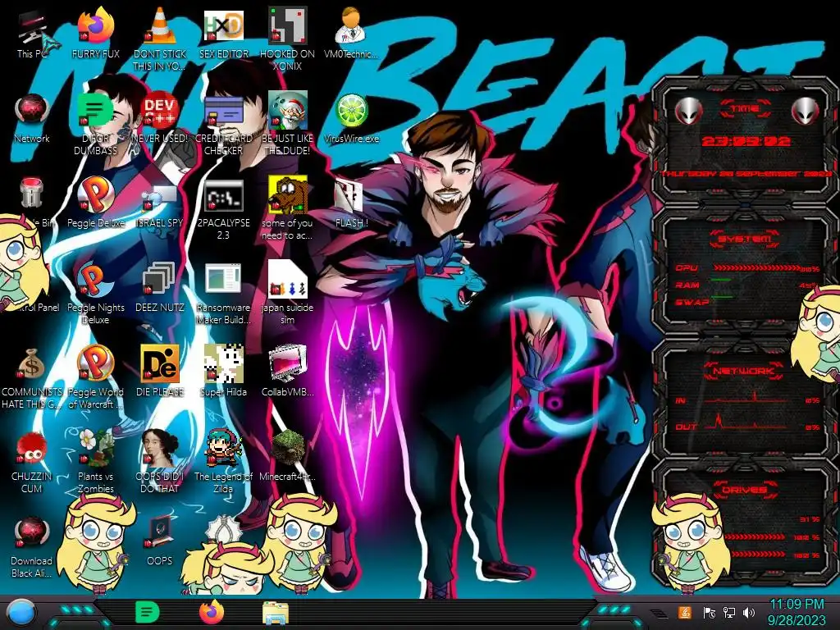Launch Firefox from the taskbar
The image size is (840, 630).
click(212, 612)
